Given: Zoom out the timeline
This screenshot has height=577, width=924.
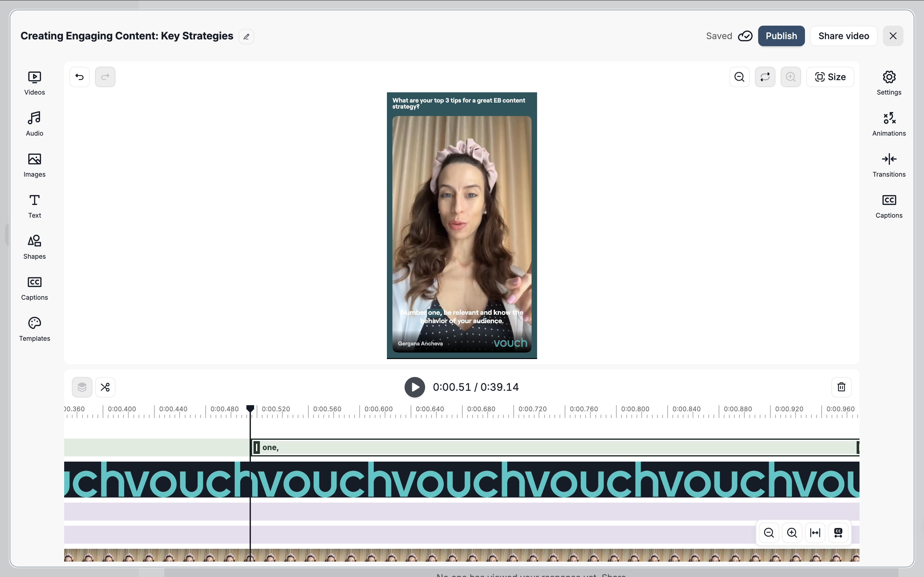Looking at the screenshot, I should tap(769, 533).
